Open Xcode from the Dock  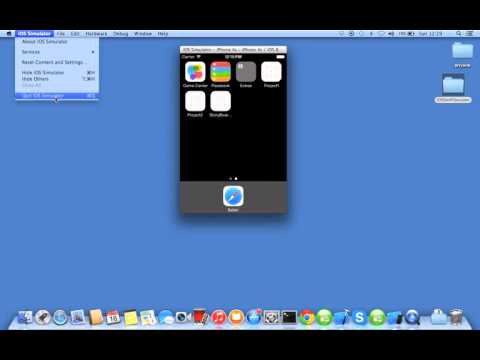pos(342,317)
